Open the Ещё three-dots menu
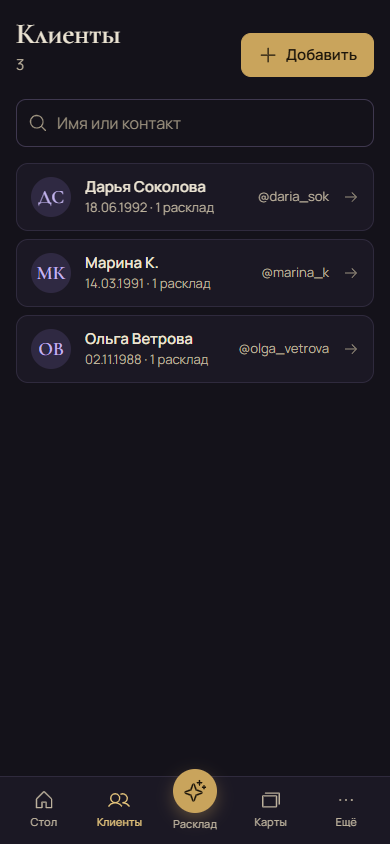The height and width of the screenshot is (844, 390). [x=346, y=800]
